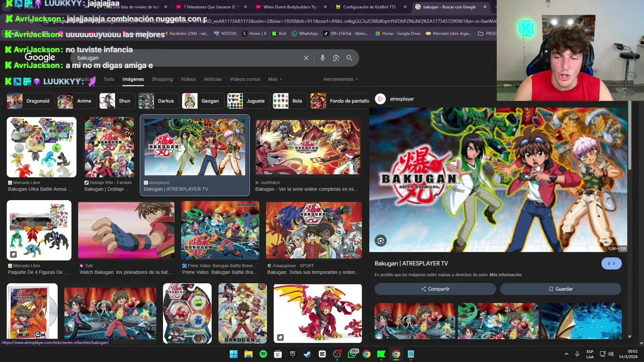
Task: Open the WhatsApp bookmark
Action: pos(304,34)
